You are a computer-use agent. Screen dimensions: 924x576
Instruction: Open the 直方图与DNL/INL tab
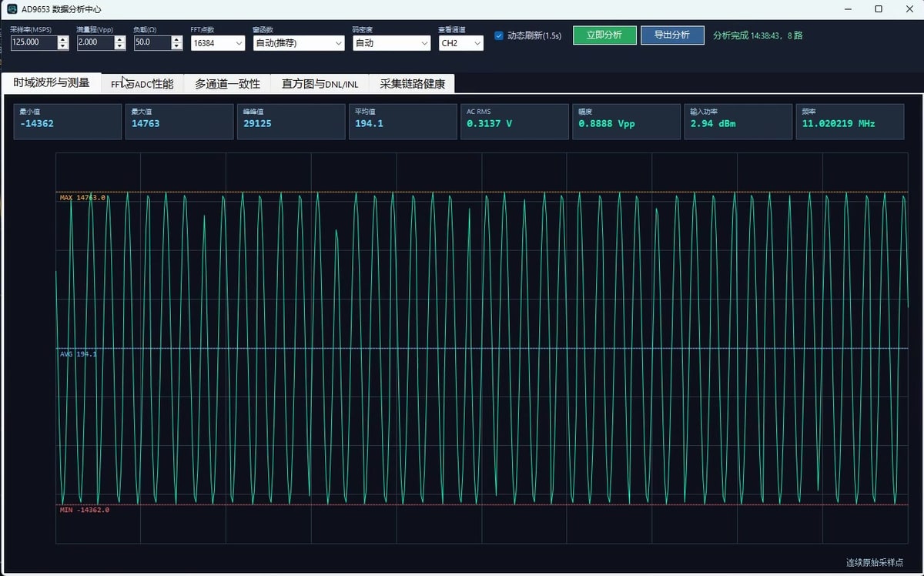point(320,84)
